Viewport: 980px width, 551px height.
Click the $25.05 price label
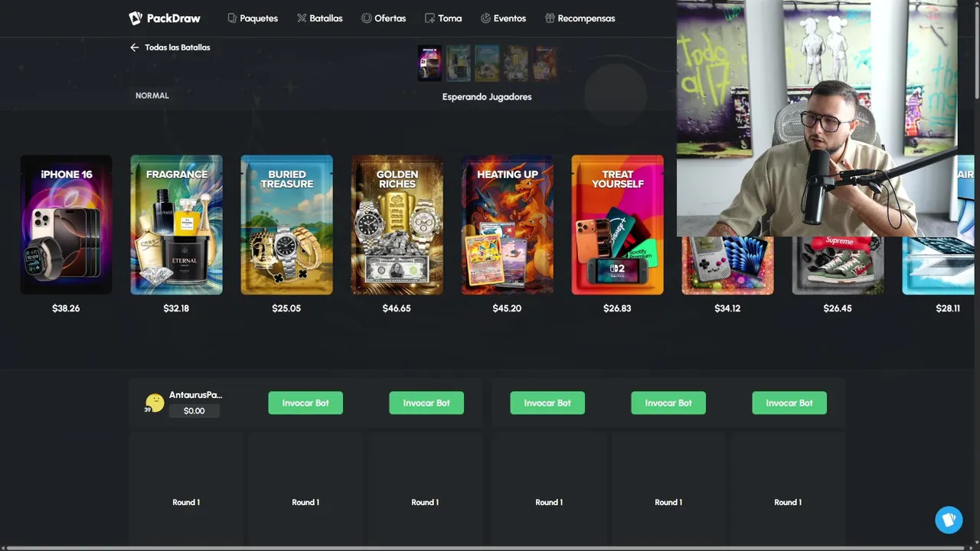pos(286,308)
